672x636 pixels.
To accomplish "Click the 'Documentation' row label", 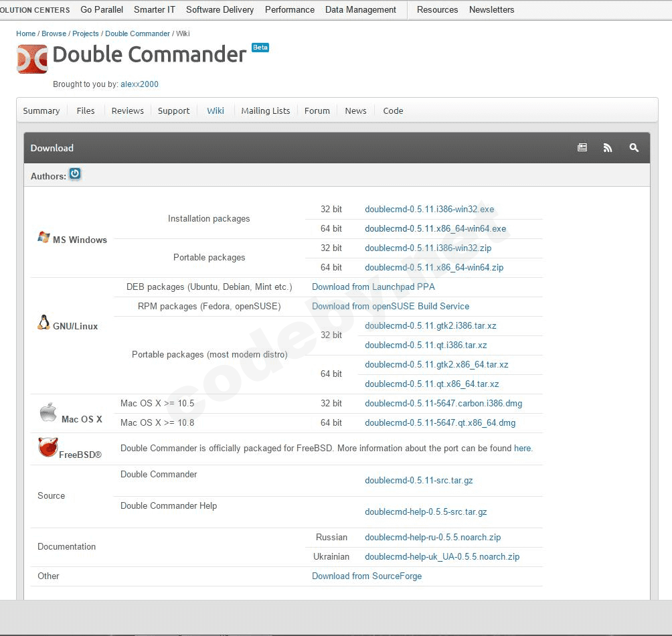I will (x=66, y=546).
